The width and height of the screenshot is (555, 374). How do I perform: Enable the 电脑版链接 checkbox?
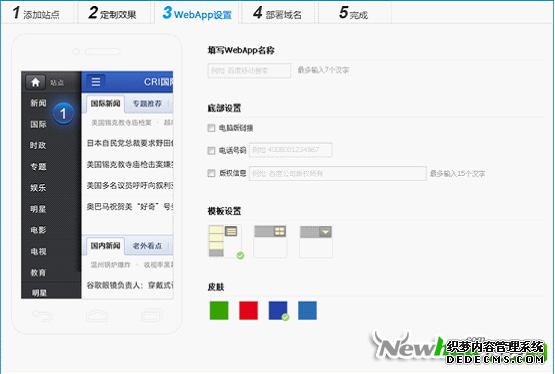211,128
